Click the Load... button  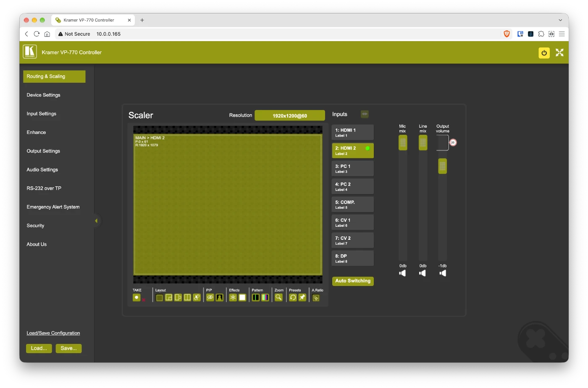click(39, 349)
